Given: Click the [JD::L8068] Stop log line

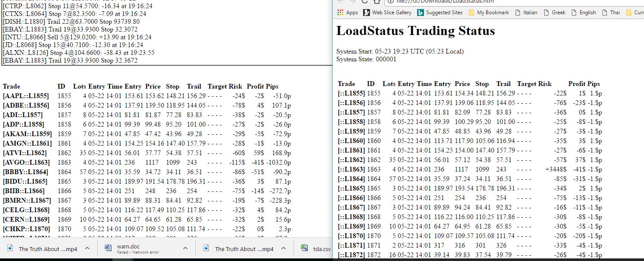Looking at the screenshot, I should coord(73,45).
